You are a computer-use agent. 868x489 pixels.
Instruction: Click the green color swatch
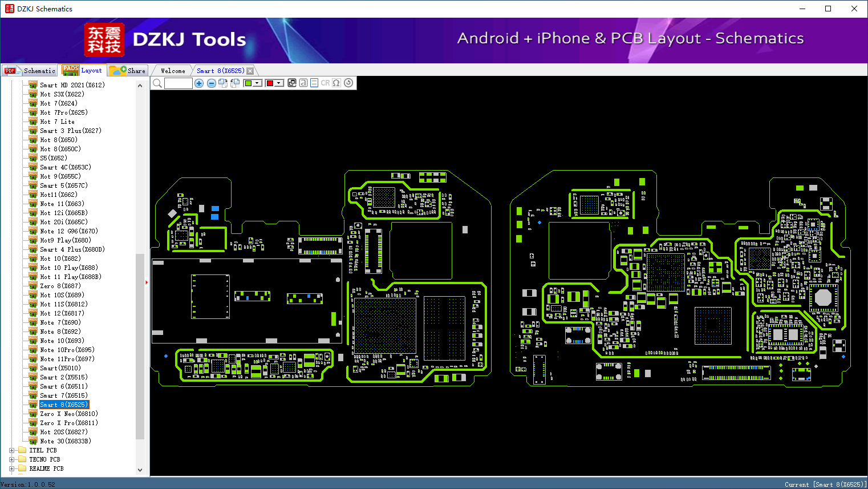point(248,83)
